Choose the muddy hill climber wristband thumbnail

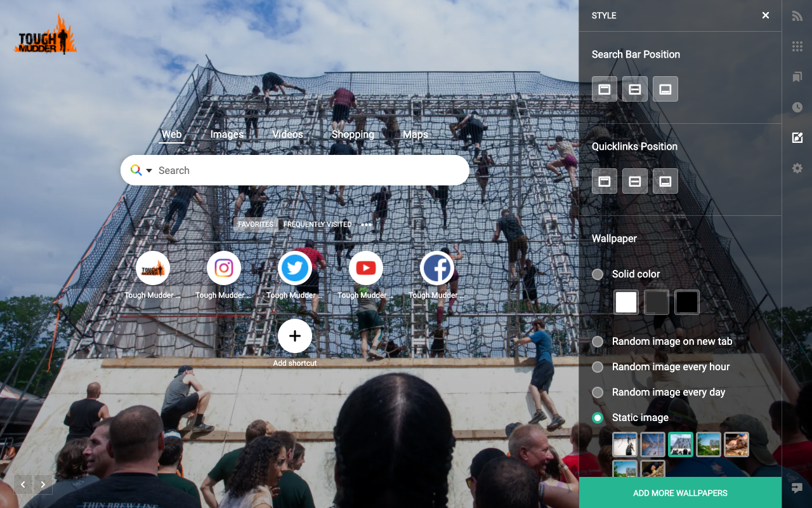coord(653,469)
